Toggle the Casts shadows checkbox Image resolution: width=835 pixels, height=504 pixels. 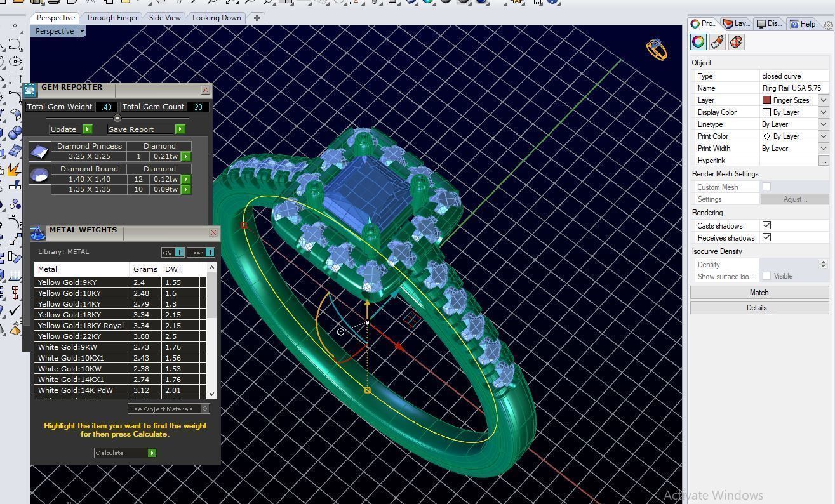click(766, 225)
